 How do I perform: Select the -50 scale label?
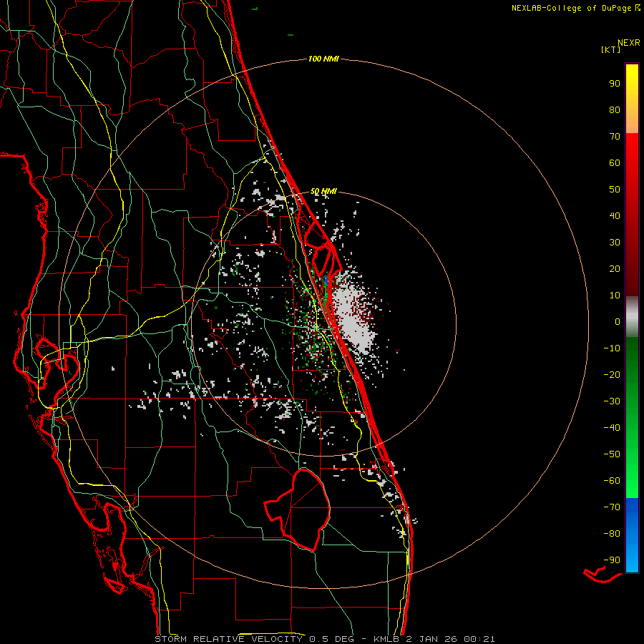pyautogui.click(x=612, y=454)
